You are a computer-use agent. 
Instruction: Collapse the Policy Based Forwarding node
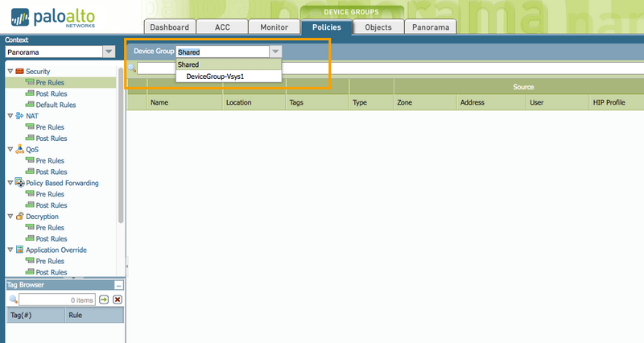point(10,183)
